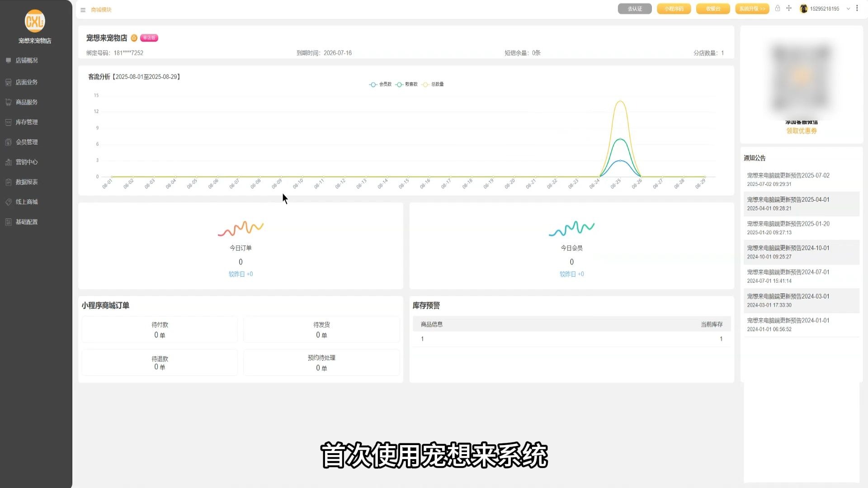Click the 线上商城 tag icon
The height and width of the screenshot is (488, 868).
(x=8, y=202)
